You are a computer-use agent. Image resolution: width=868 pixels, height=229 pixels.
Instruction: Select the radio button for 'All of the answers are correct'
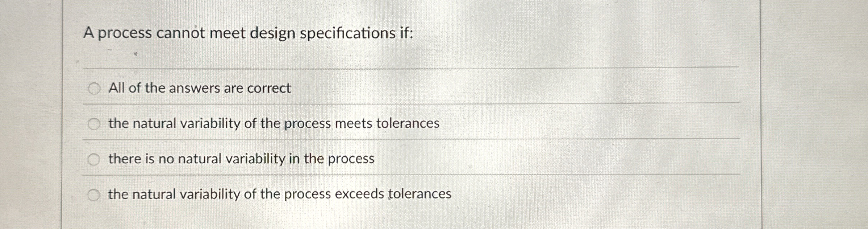tap(95, 88)
